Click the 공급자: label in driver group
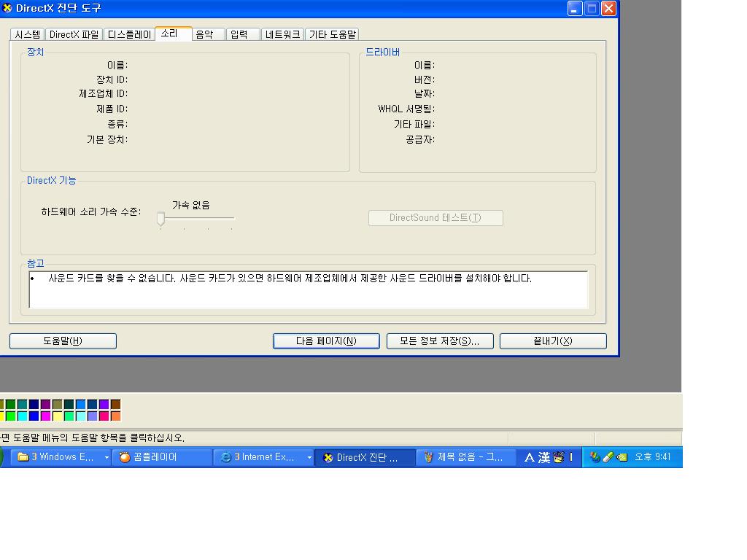 point(420,139)
